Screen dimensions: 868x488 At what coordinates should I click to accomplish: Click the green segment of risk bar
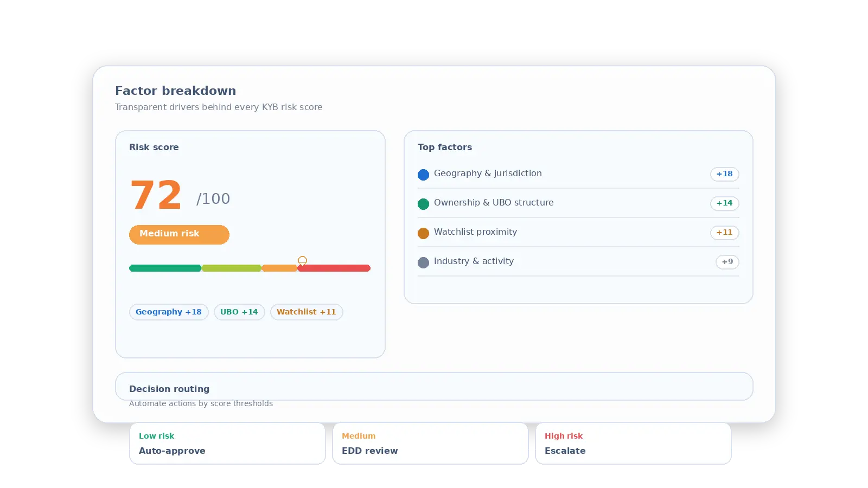tap(165, 268)
